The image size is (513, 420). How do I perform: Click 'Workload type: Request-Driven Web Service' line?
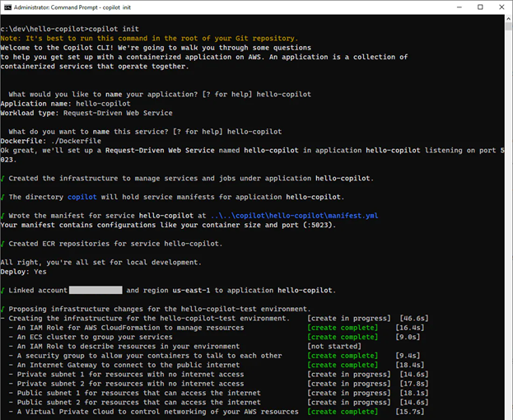pyautogui.click(x=86, y=113)
